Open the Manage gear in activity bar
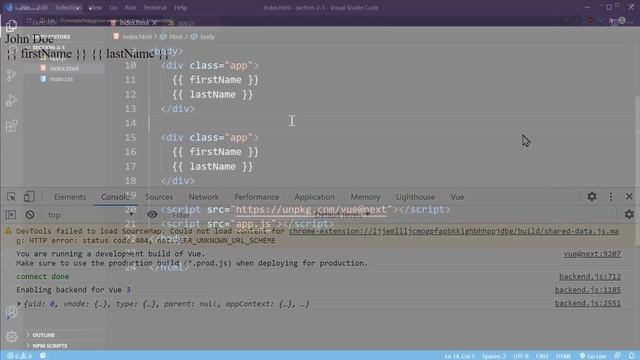Viewport: 640px width, 360px height. pos(11,336)
